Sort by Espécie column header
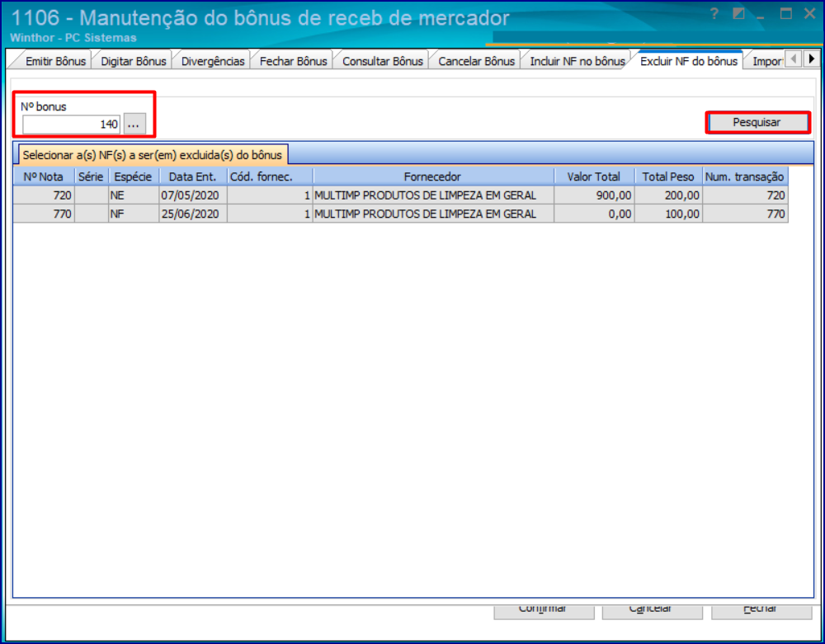Image resolution: width=825 pixels, height=644 pixels. [x=133, y=176]
